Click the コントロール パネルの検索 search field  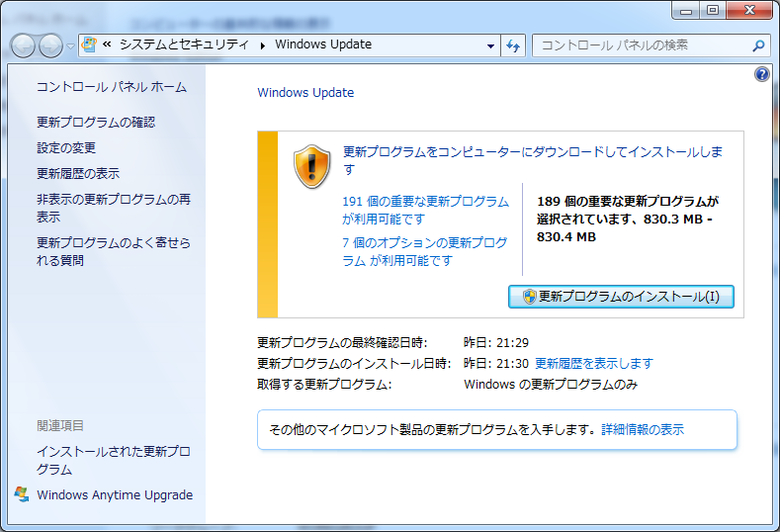click(x=651, y=45)
